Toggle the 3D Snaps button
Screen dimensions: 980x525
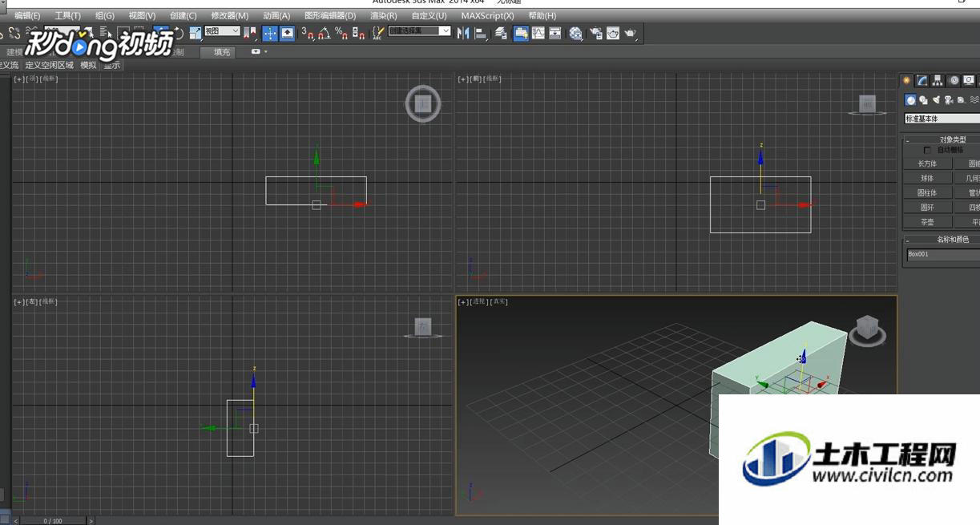coord(306,33)
